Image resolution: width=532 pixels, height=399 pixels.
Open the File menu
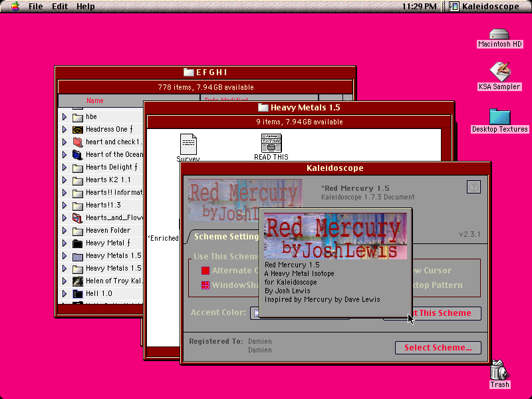36,7
